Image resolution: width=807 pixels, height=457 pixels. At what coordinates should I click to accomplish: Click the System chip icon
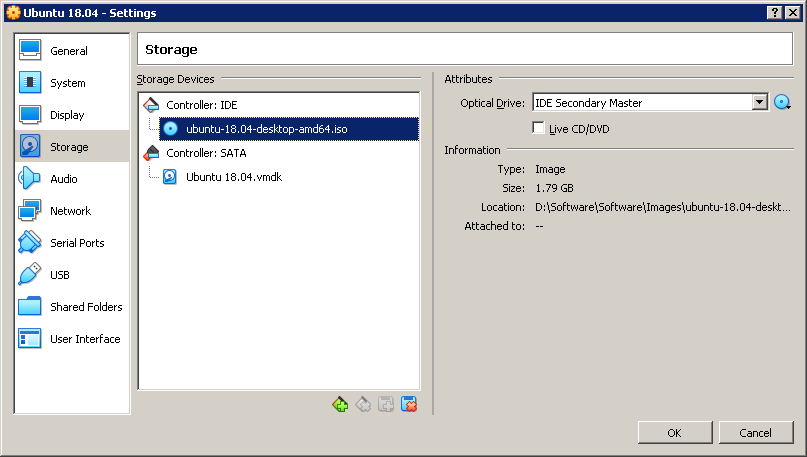pyautogui.click(x=30, y=82)
